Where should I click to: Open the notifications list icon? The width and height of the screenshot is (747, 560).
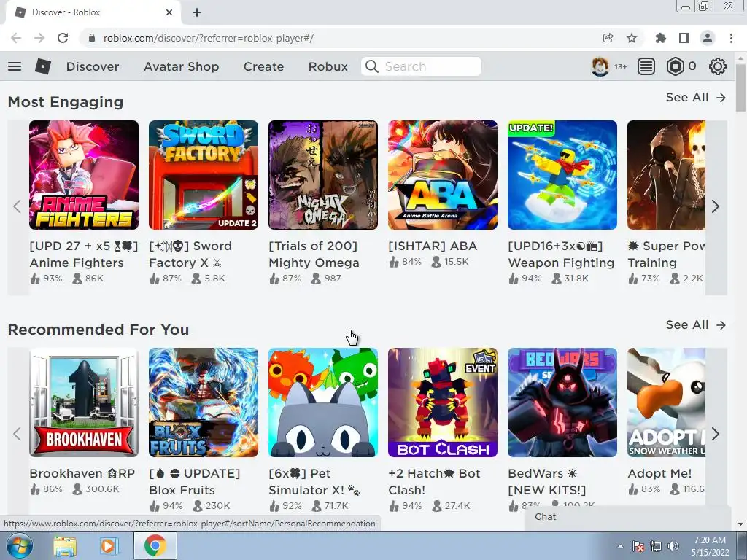point(646,66)
